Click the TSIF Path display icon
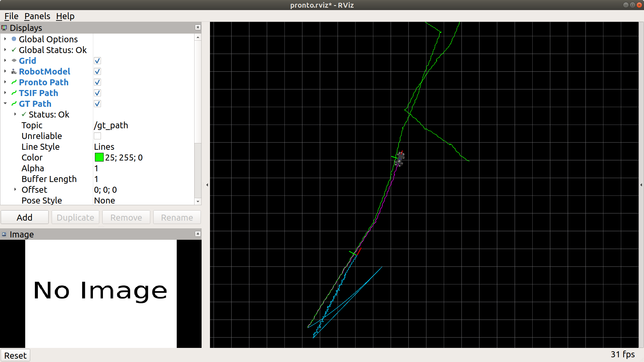 pyautogui.click(x=14, y=93)
